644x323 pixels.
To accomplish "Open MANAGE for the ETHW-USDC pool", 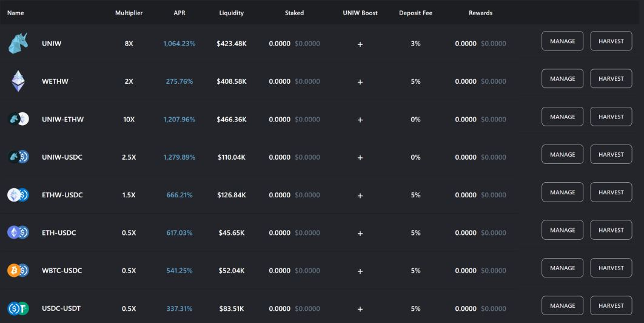I will tap(562, 192).
